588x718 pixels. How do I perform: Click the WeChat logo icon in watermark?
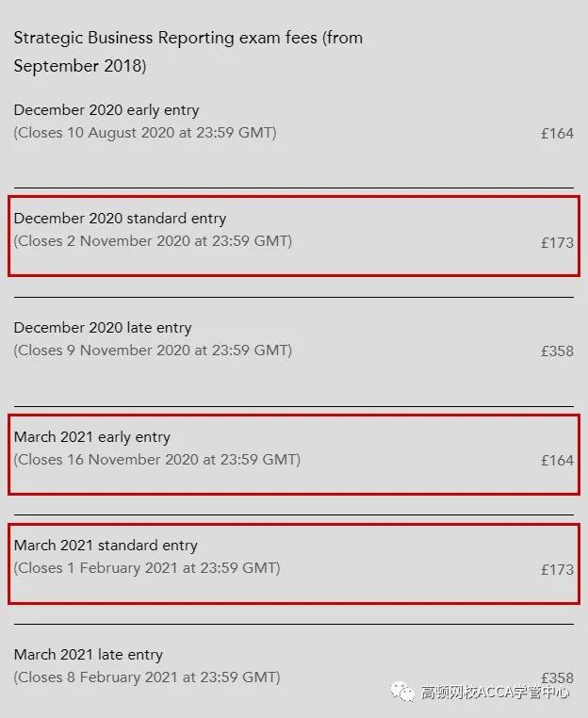click(402, 692)
